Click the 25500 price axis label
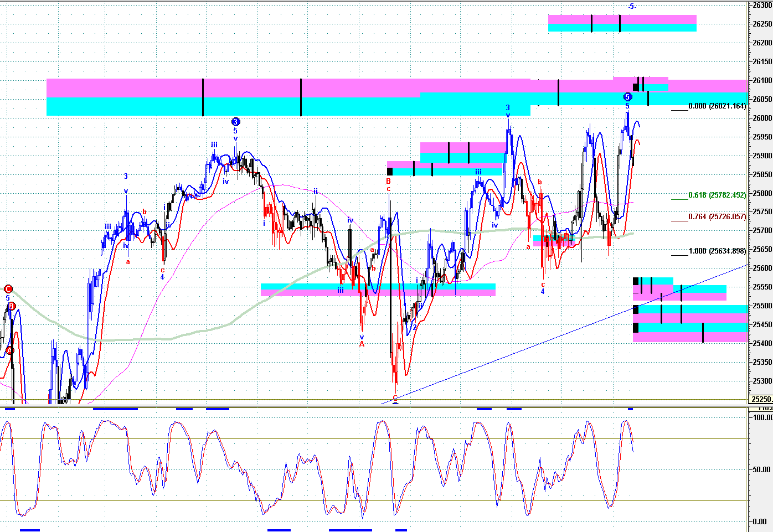This screenshot has height=532, width=773. 762,306
